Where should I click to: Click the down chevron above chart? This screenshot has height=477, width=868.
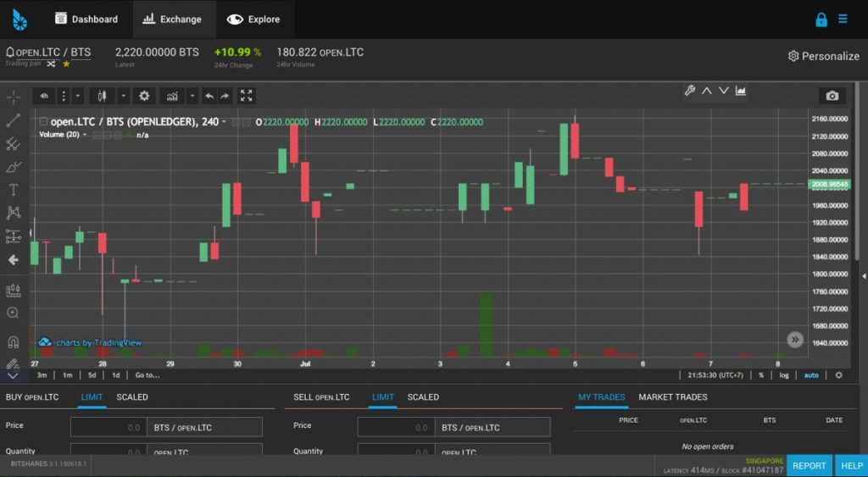pos(724,91)
